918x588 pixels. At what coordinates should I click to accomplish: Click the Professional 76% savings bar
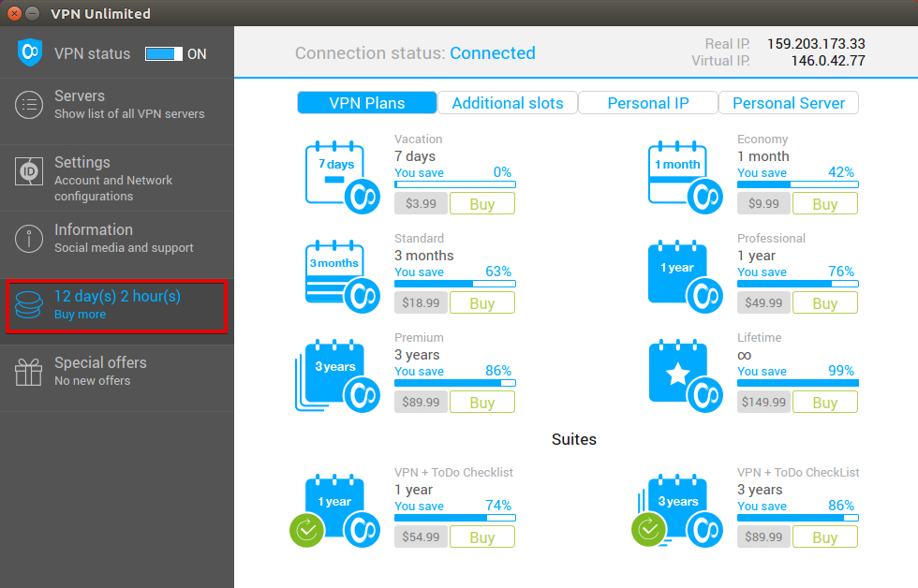798,284
